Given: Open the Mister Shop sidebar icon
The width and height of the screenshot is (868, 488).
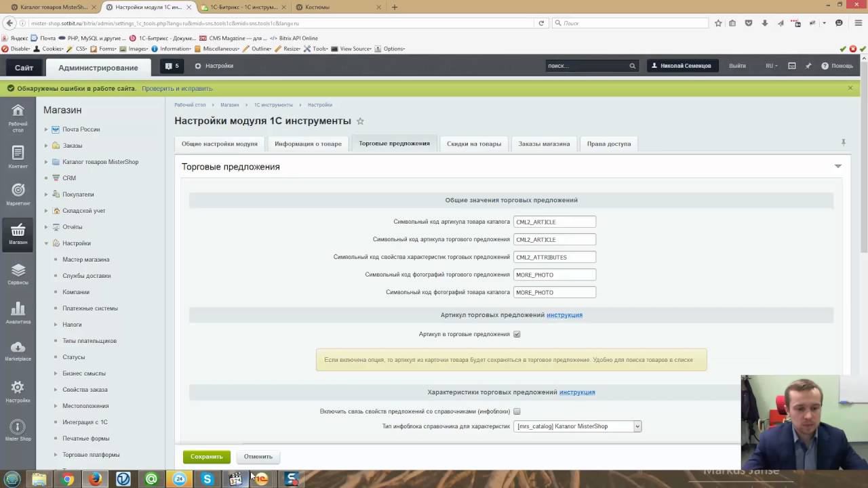Looking at the screenshot, I should (x=18, y=430).
